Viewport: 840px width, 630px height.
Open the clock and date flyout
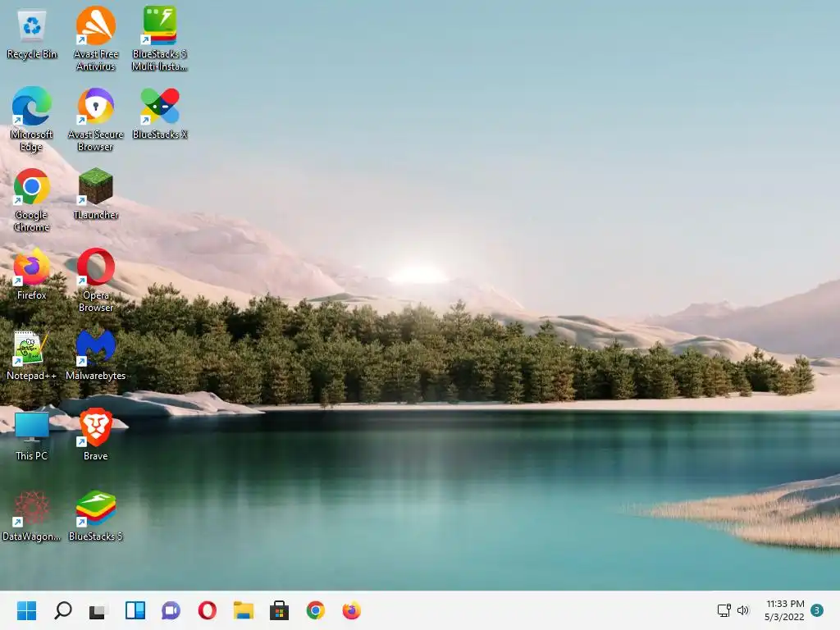784,610
